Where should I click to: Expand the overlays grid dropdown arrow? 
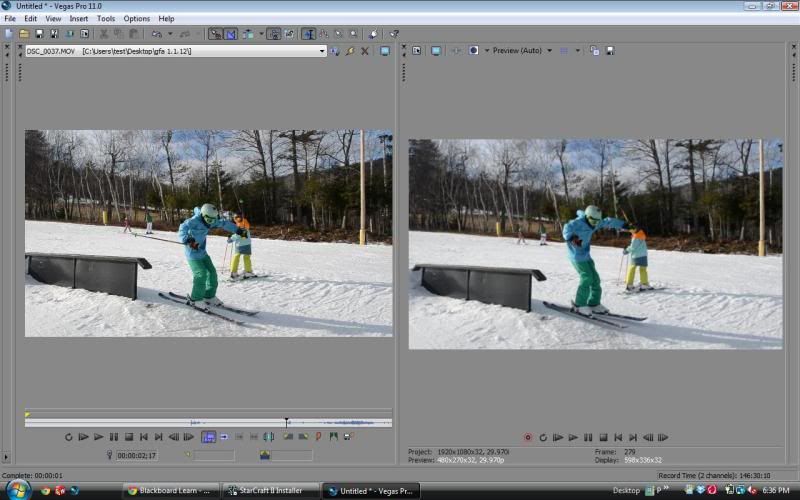[x=577, y=50]
